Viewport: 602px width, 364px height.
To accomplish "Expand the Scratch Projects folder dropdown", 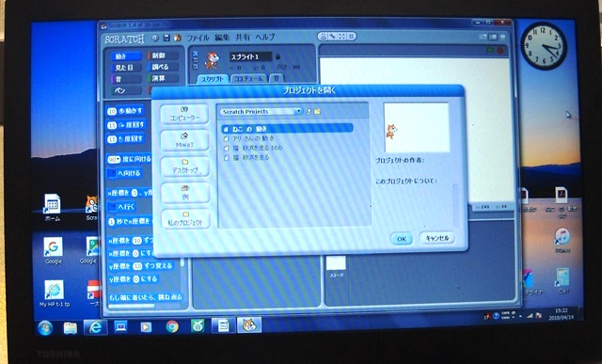I will (298, 111).
